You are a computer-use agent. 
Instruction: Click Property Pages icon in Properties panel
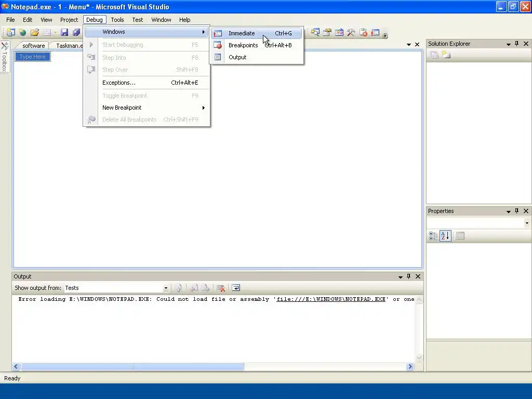460,236
